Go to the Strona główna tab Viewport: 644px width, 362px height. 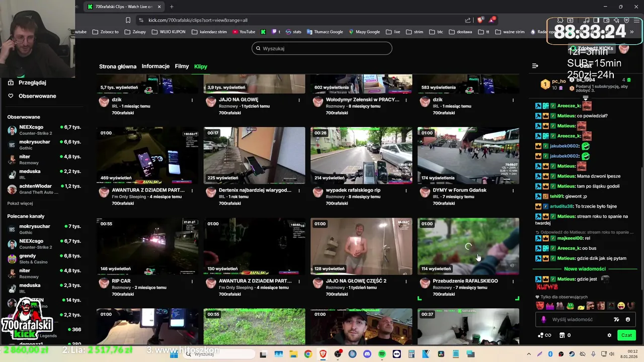coord(118,66)
